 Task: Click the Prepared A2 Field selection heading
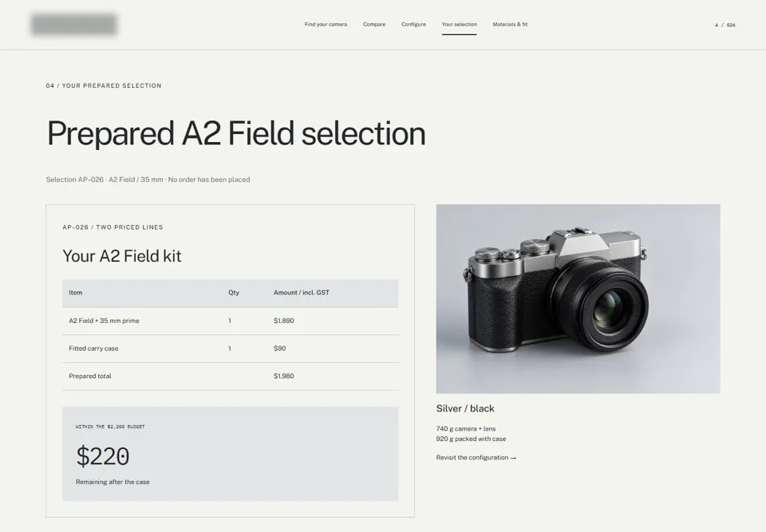click(236, 133)
